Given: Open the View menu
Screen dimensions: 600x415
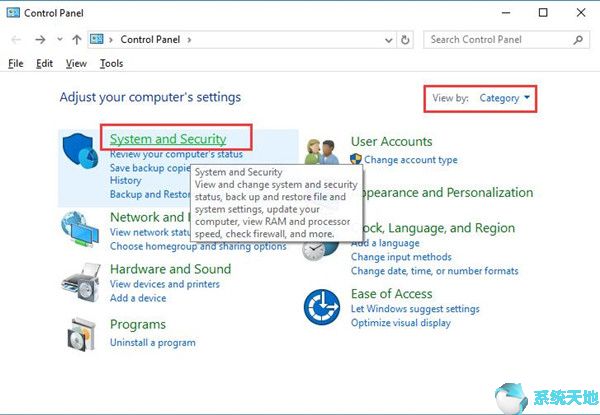Looking at the screenshot, I should [76, 63].
